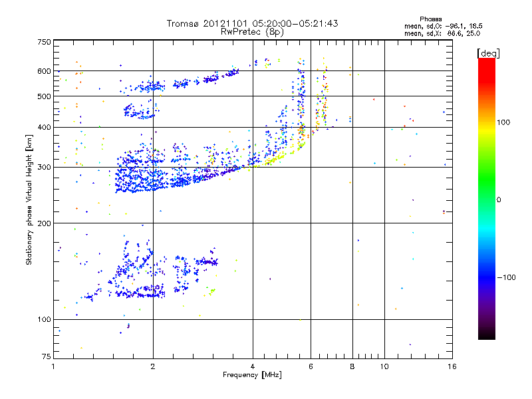Click the black bottom of the colorbar
The height and width of the screenshot is (399, 532).
[487, 334]
